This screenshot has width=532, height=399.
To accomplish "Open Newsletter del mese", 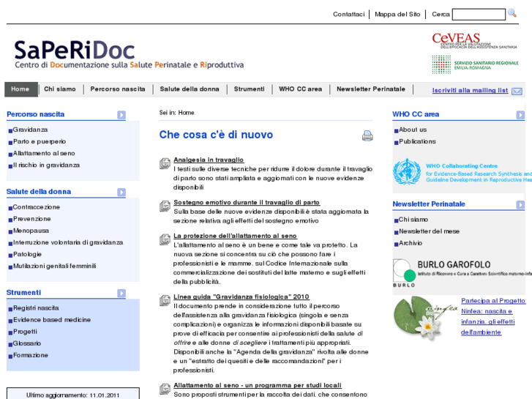I will point(430,231).
